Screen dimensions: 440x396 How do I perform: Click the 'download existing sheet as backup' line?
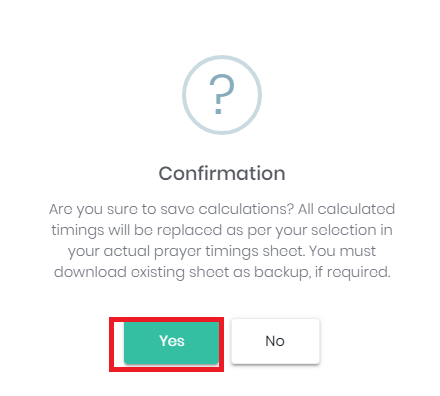point(222,273)
